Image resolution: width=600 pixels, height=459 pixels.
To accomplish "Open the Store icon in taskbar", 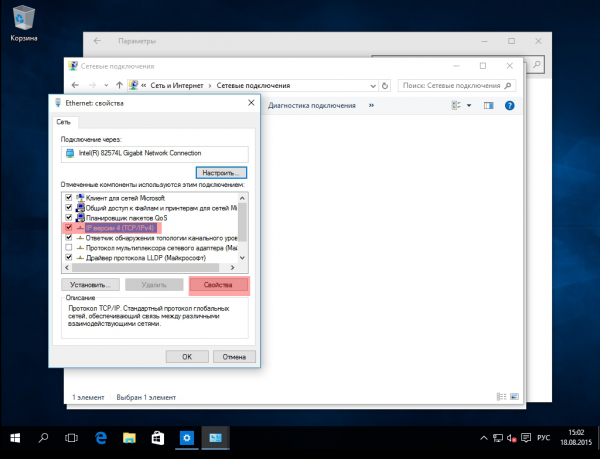I will click(x=158, y=438).
